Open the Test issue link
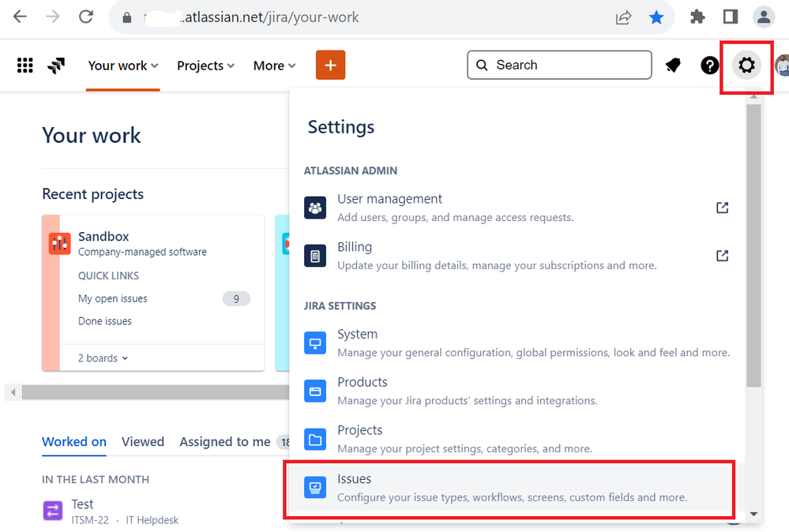 [x=82, y=504]
